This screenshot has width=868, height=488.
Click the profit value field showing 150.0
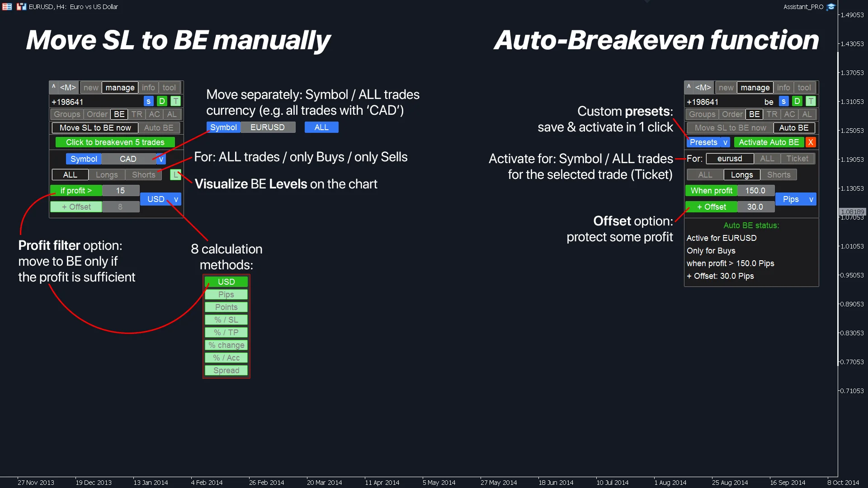(x=755, y=191)
